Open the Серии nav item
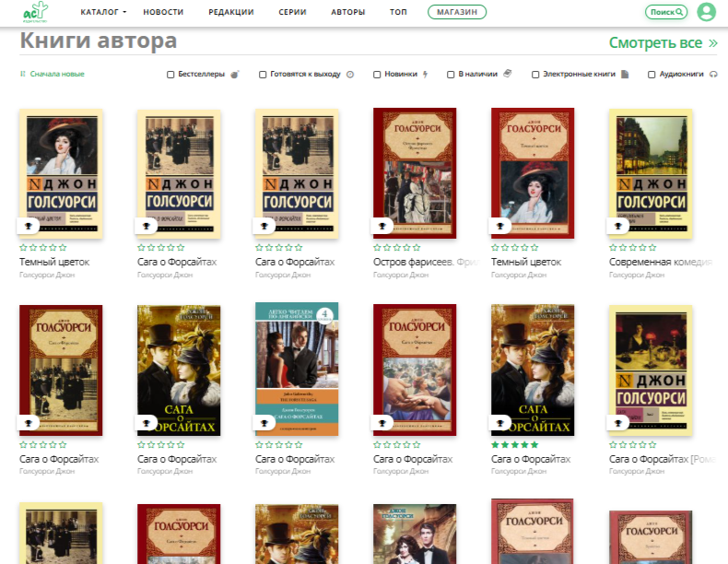Viewport: 728px width, 564px height. (x=292, y=12)
